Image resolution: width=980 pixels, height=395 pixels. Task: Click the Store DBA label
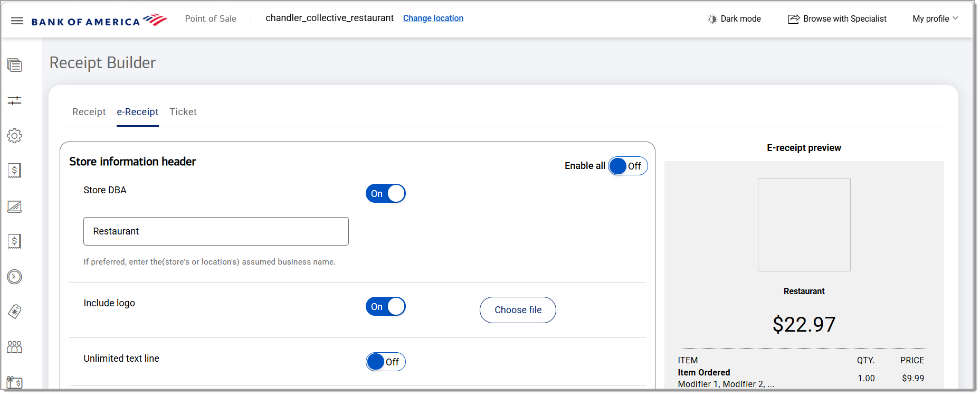pyautogui.click(x=105, y=190)
